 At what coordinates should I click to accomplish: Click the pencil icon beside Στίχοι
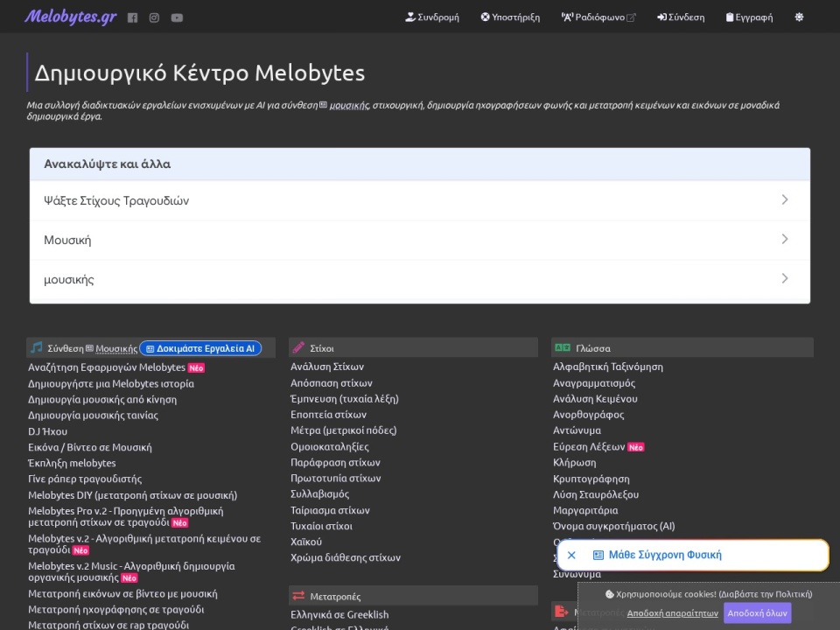coord(298,347)
